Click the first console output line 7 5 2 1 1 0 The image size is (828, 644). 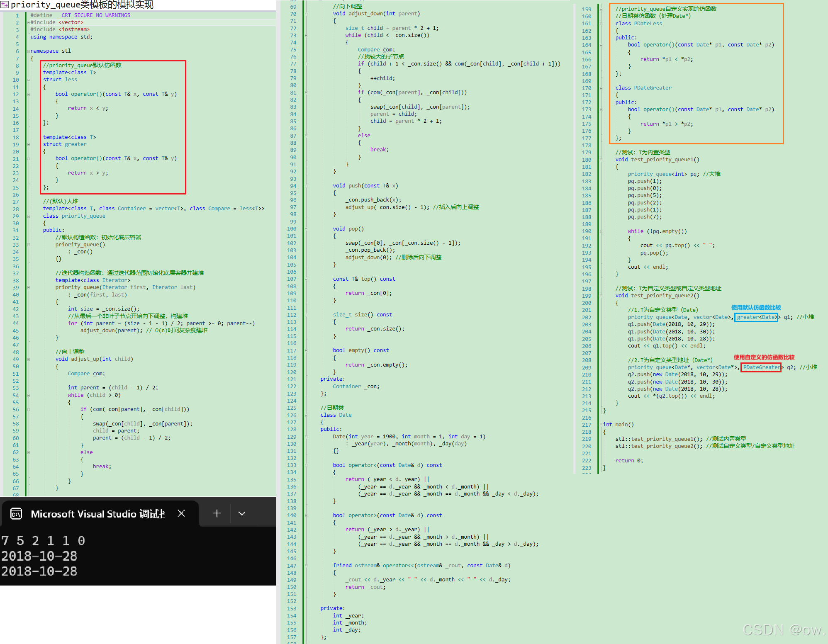pos(43,541)
